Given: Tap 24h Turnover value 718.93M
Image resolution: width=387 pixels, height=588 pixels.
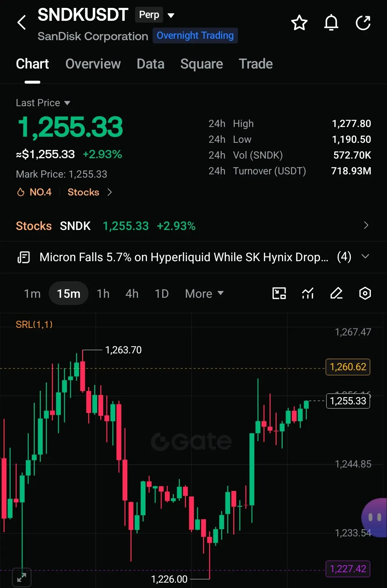Looking at the screenshot, I should coord(351,171).
